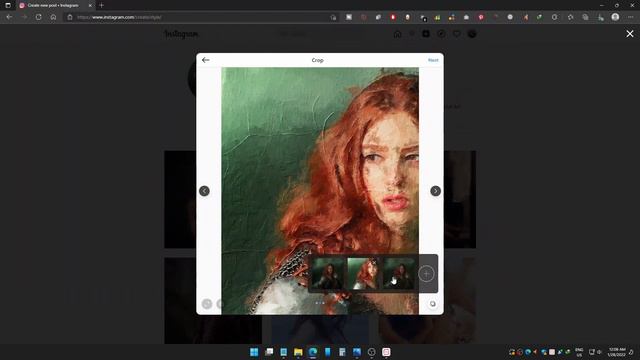Viewport: 640px width, 360px height.
Task: Go back using the Crop dialog arrow
Action: (205, 60)
